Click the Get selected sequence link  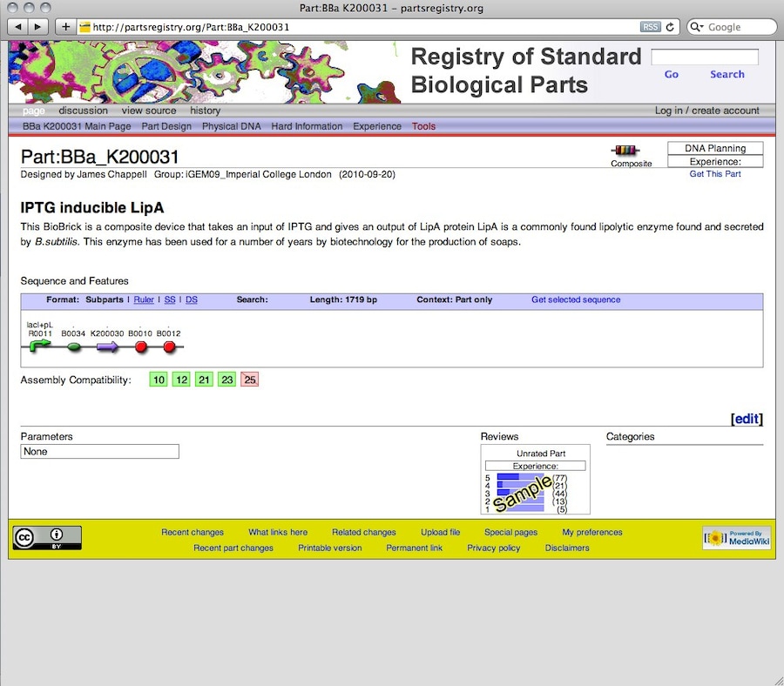point(576,299)
